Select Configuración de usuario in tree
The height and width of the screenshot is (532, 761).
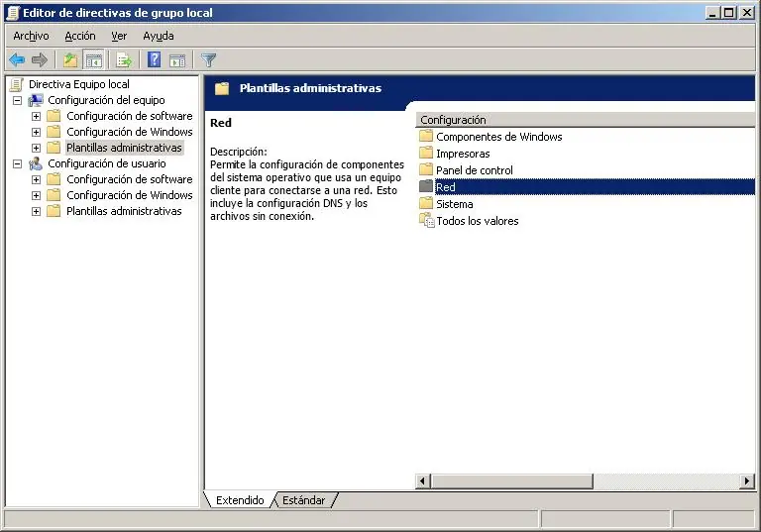coord(107,164)
